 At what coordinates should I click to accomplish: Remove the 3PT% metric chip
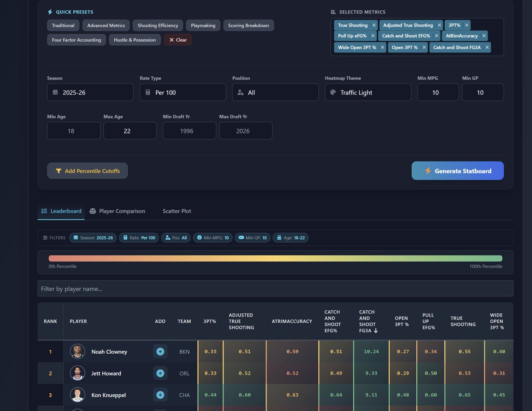[x=467, y=25]
